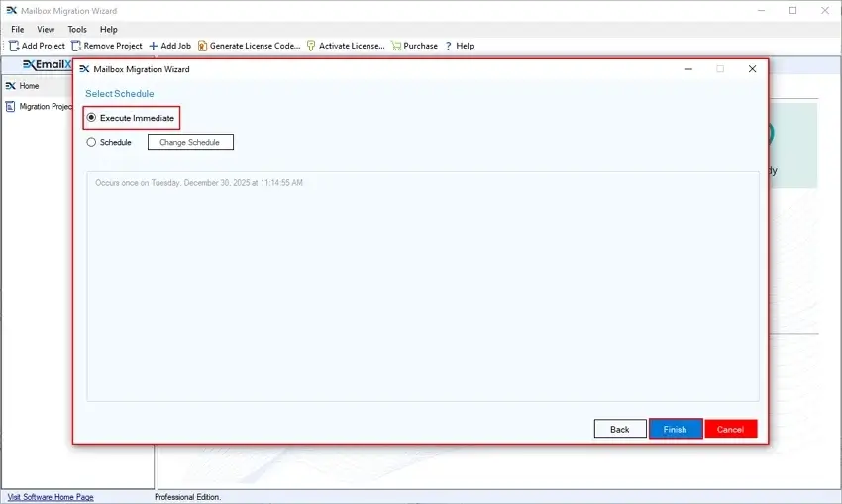Click the Purchase cart icon
Screen dimensions: 842x504
click(396, 46)
